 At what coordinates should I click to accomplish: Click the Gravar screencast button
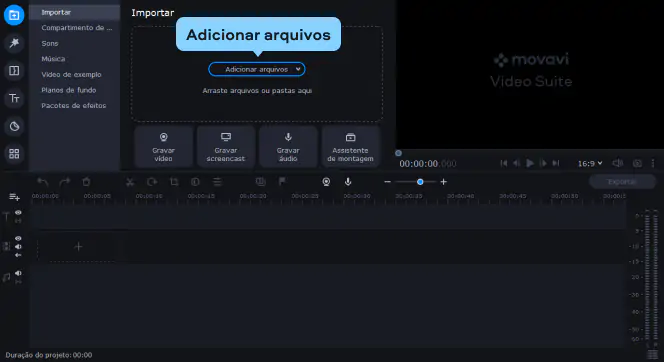click(x=226, y=147)
